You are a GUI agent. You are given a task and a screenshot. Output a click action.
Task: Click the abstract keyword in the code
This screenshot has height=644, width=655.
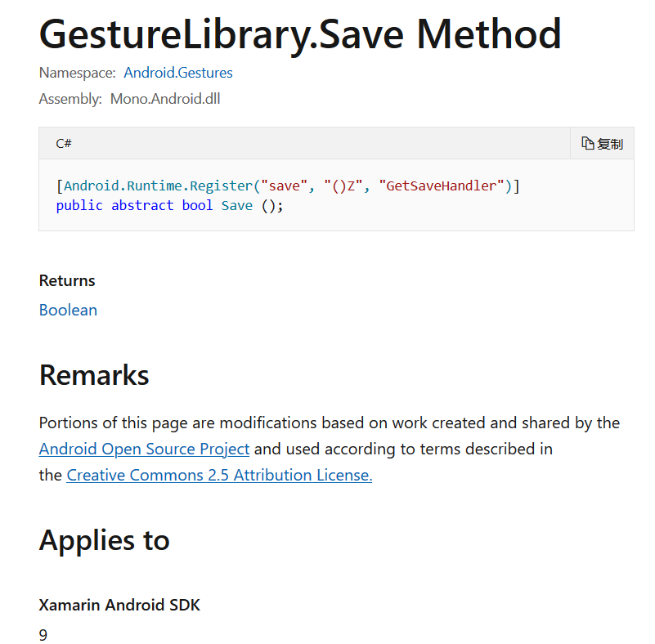[142, 205]
